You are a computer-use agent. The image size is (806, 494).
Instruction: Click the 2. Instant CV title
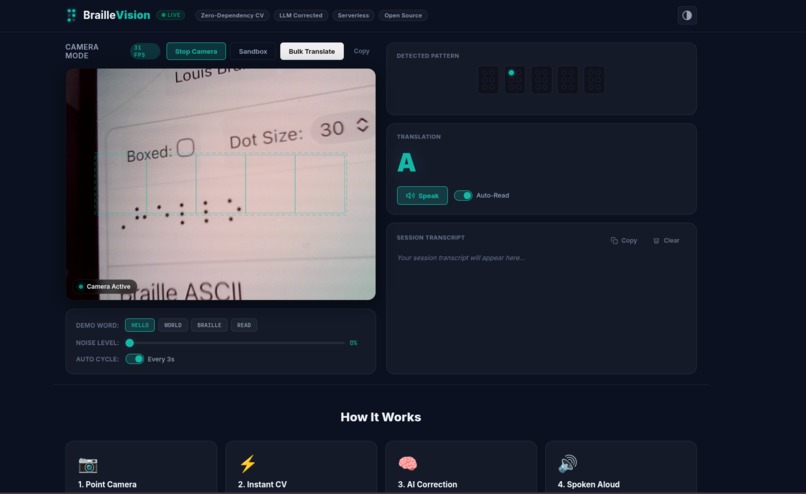pos(262,484)
